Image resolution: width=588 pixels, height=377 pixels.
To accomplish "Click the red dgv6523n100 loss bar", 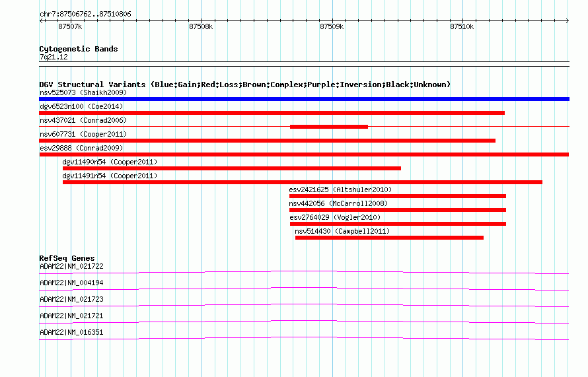I will (272, 113).
